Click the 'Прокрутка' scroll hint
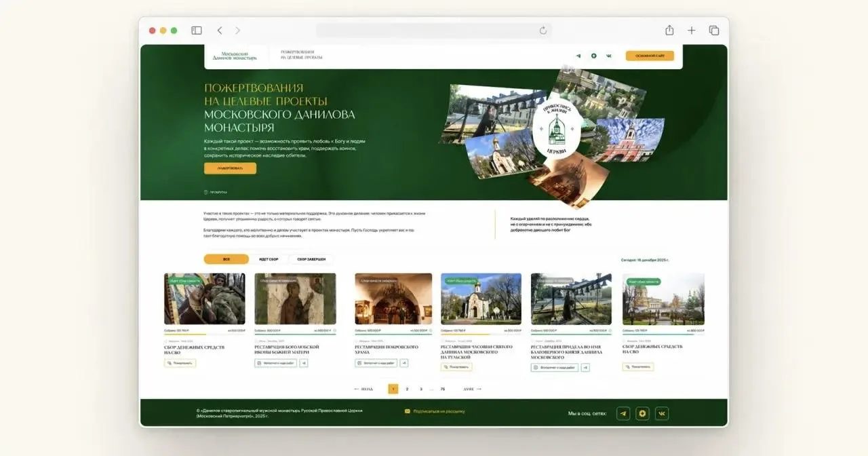The image size is (868, 456). [x=216, y=192]
